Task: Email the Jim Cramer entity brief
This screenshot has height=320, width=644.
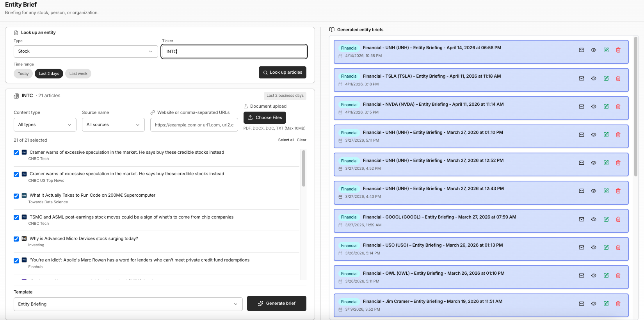Action: (582, 304)
